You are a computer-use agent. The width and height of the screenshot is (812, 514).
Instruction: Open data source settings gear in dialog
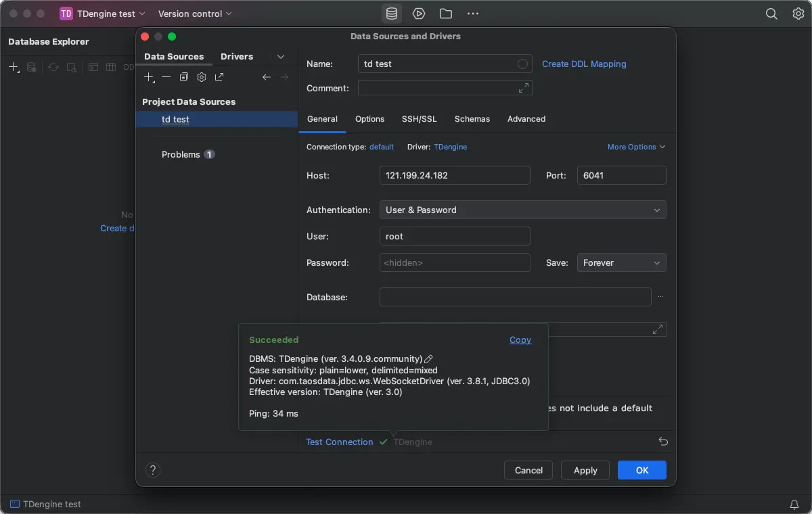click(x=202, y=77)
